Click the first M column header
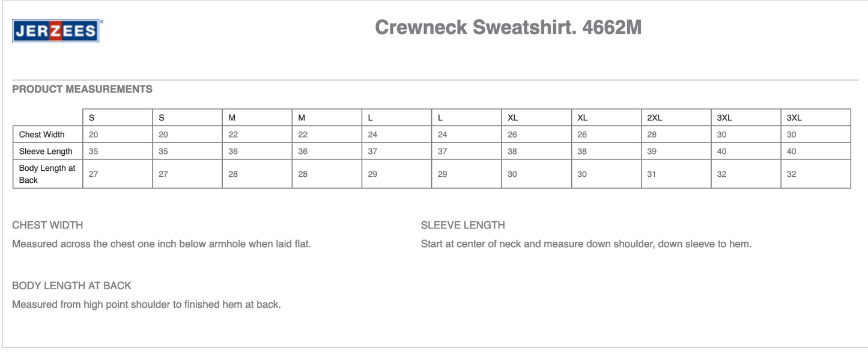Screen dimensions: 868x353 (x=232, y=118)
